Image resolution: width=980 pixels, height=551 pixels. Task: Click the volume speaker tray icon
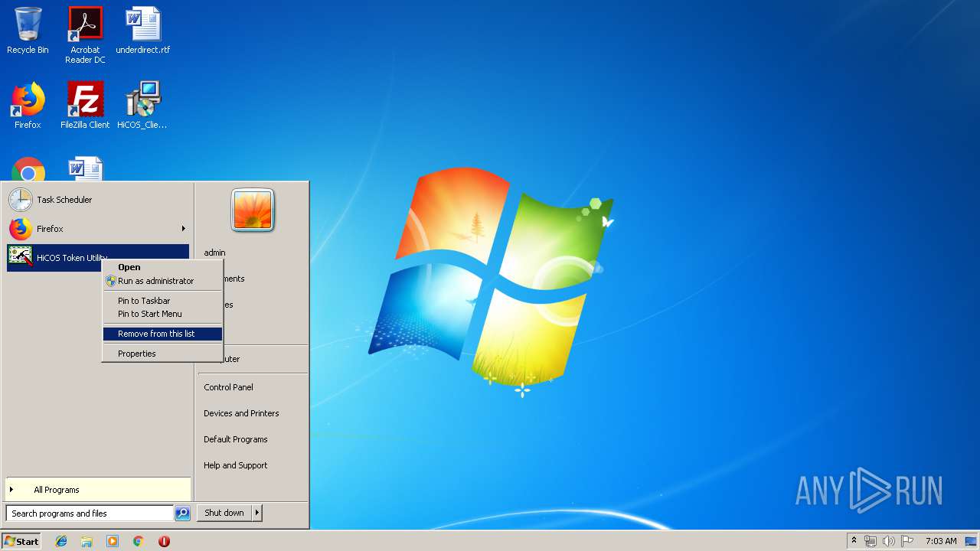click(889, 541)
